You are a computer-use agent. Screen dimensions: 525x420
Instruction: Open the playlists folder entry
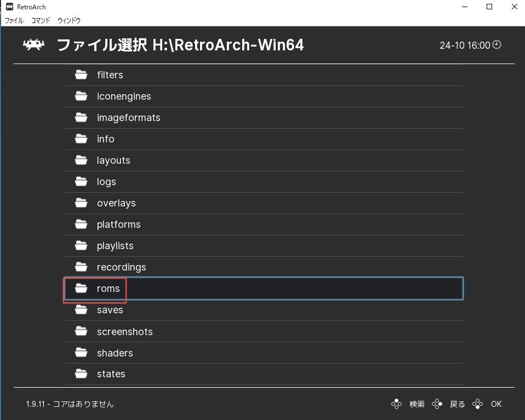(x=264, y=246)
